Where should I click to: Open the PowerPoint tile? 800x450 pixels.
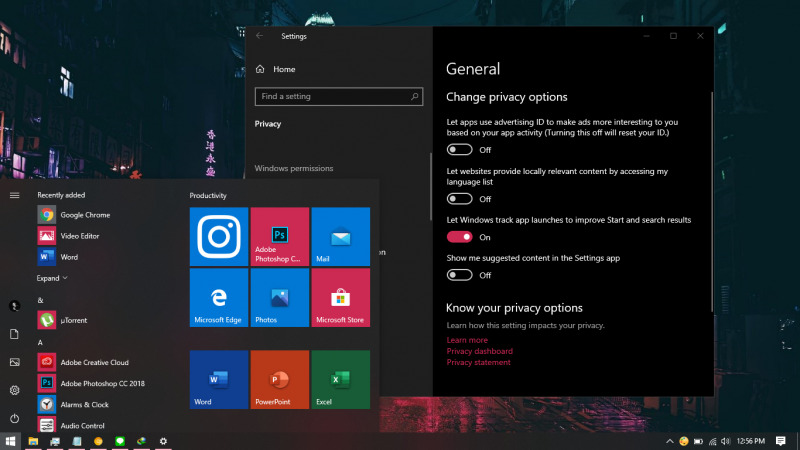280,380
